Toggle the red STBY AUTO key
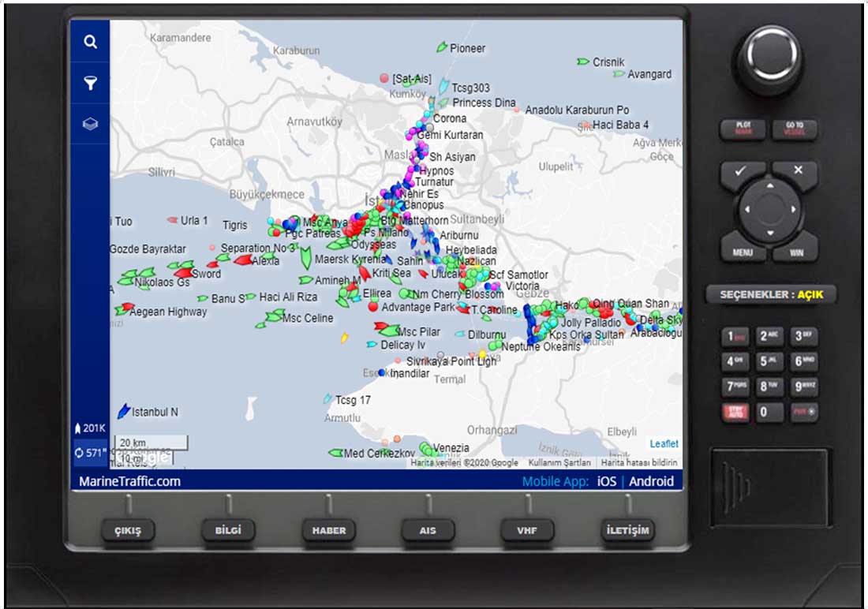868x609 pixels. click(x=735, y=412)
